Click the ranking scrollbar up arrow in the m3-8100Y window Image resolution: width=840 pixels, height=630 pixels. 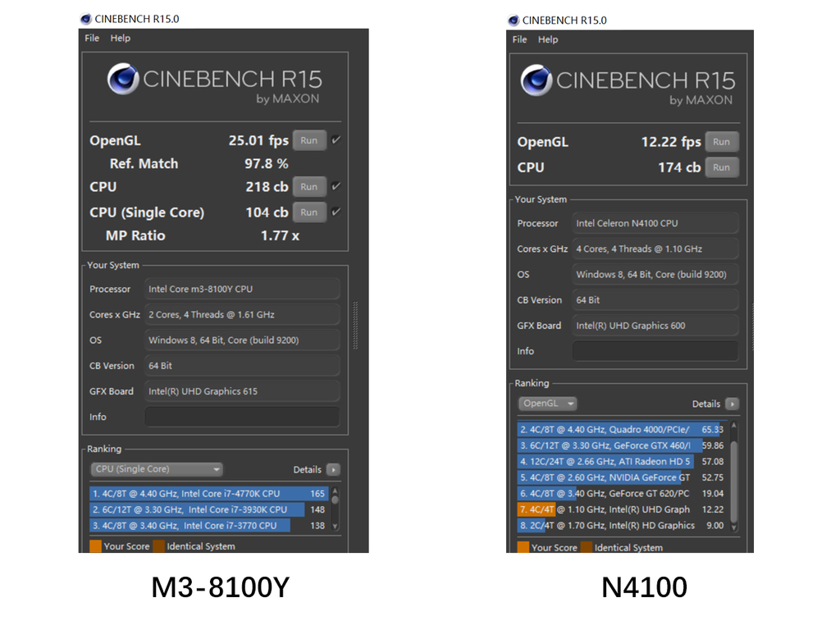click(335, 491)
